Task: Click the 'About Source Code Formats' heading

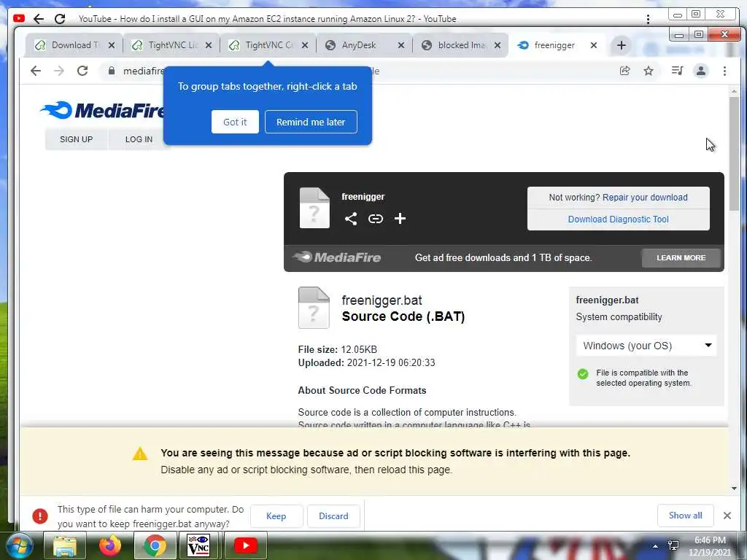Action: coord(362,391)
